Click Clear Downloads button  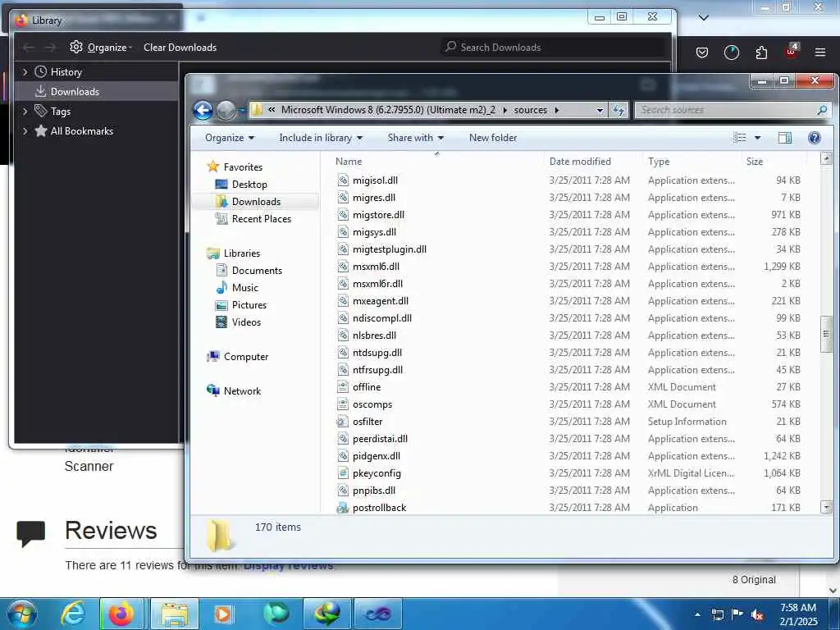180,47
